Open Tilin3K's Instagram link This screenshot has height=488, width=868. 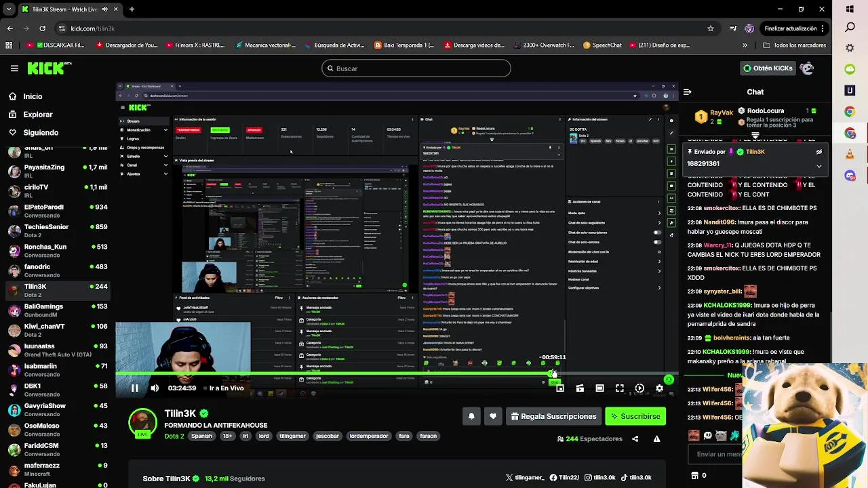pos(599,478)
